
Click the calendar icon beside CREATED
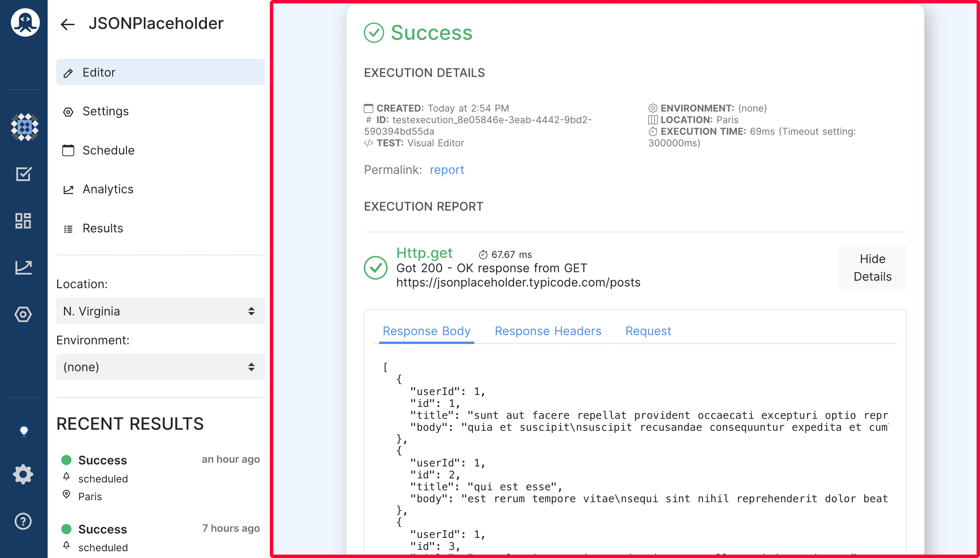368,108
